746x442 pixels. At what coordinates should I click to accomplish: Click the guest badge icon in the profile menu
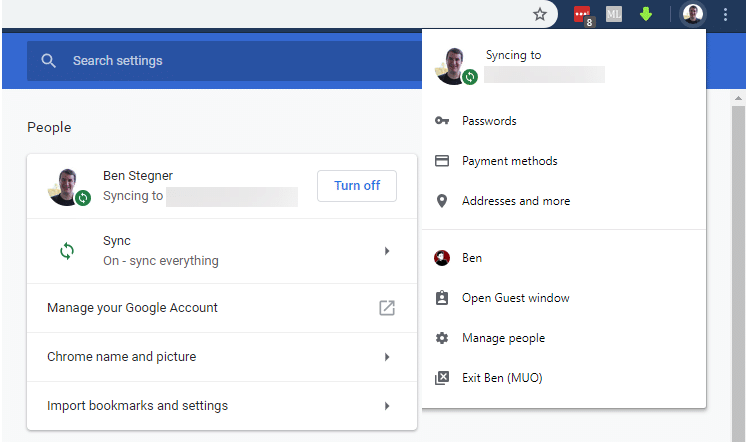point(442,298)
